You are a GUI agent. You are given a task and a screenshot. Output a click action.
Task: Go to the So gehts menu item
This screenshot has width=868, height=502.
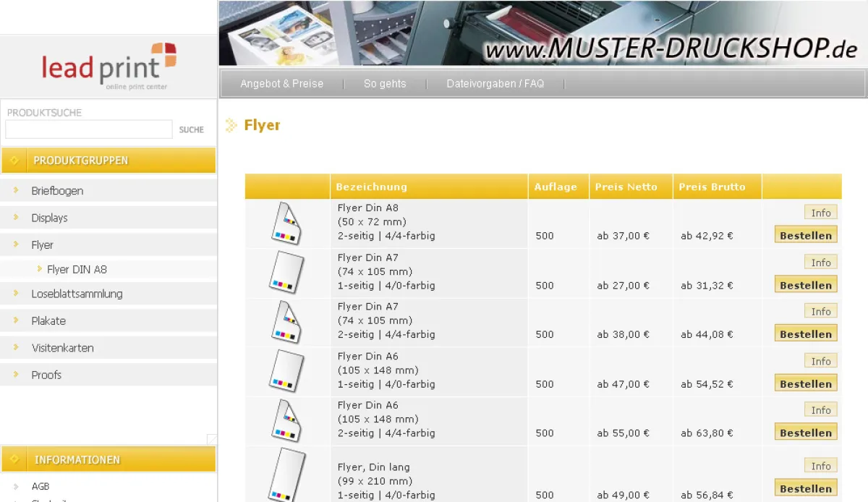tap(385, 84)
